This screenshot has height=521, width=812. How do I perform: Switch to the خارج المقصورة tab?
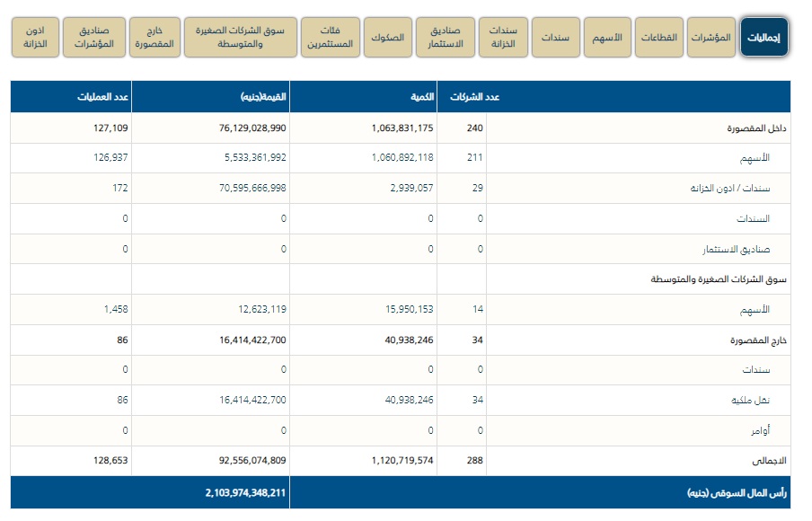click(x=154, y=37)
